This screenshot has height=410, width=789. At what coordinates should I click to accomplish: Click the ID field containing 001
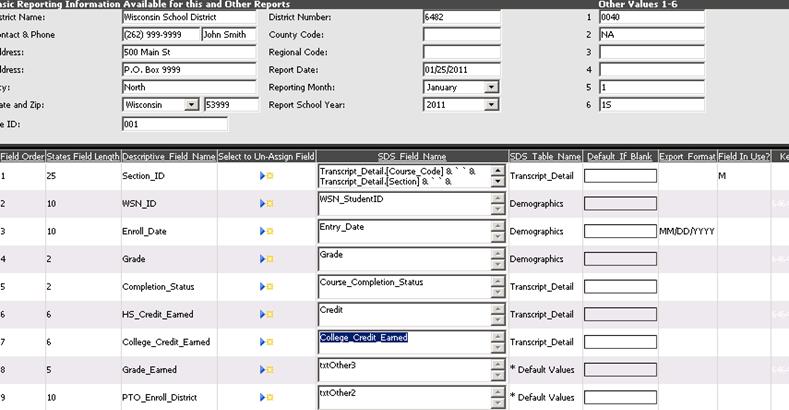click(x=175, y=124)
